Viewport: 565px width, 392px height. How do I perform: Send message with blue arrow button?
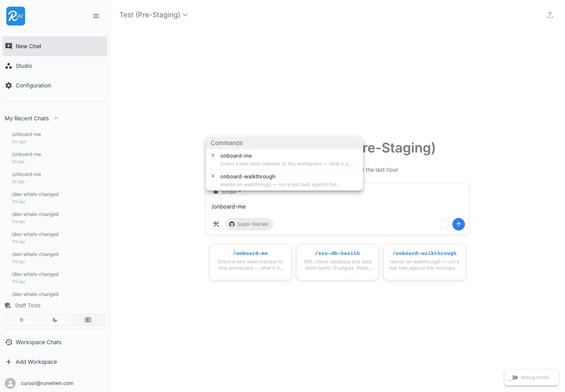[458, 224]
